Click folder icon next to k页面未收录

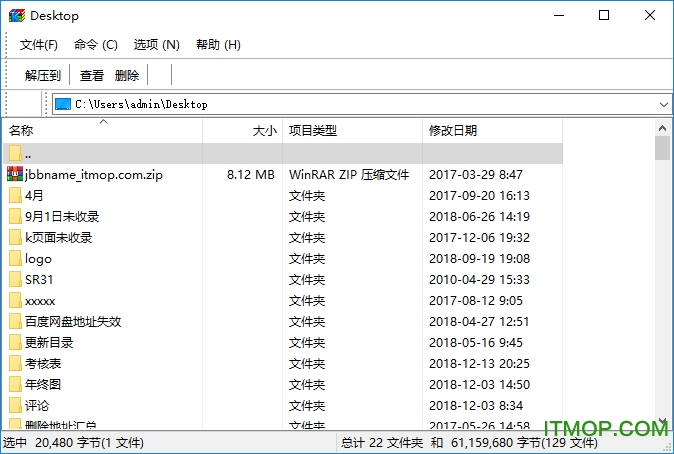tap(15, 237)
